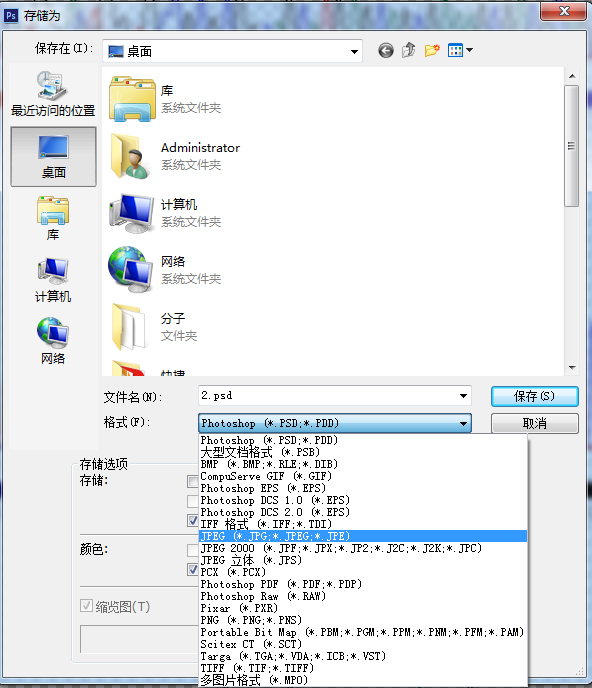
Task: Click the 取消 cancel button
Action: click(535, 423)
